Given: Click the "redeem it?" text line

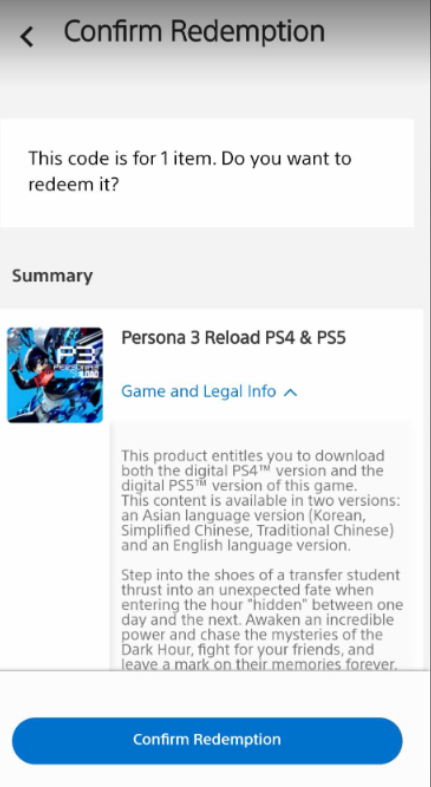Looking at the screenshot, I should [x=73, y=185].
